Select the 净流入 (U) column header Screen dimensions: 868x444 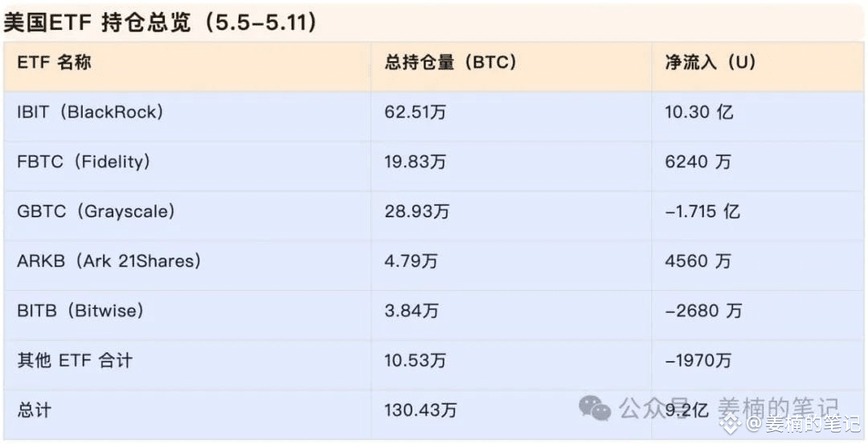(x=710, y=63)
